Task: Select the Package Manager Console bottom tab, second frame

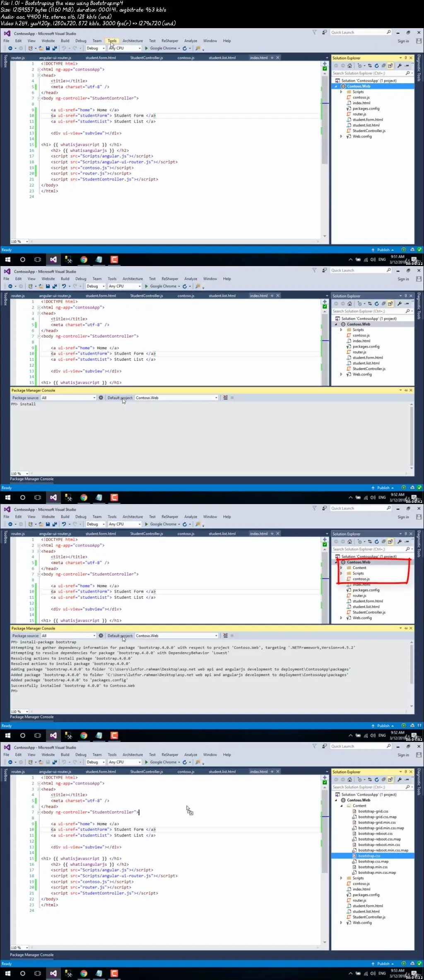Action: 32,479
